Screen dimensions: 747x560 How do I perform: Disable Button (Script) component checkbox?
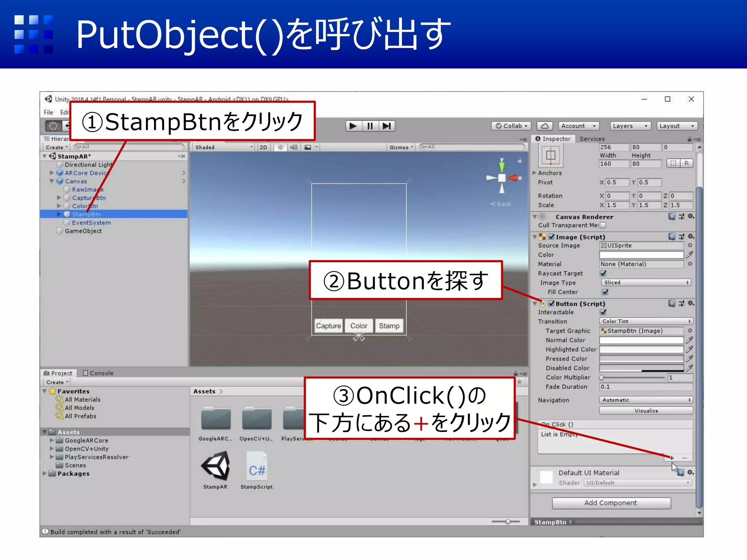[551, 303]
